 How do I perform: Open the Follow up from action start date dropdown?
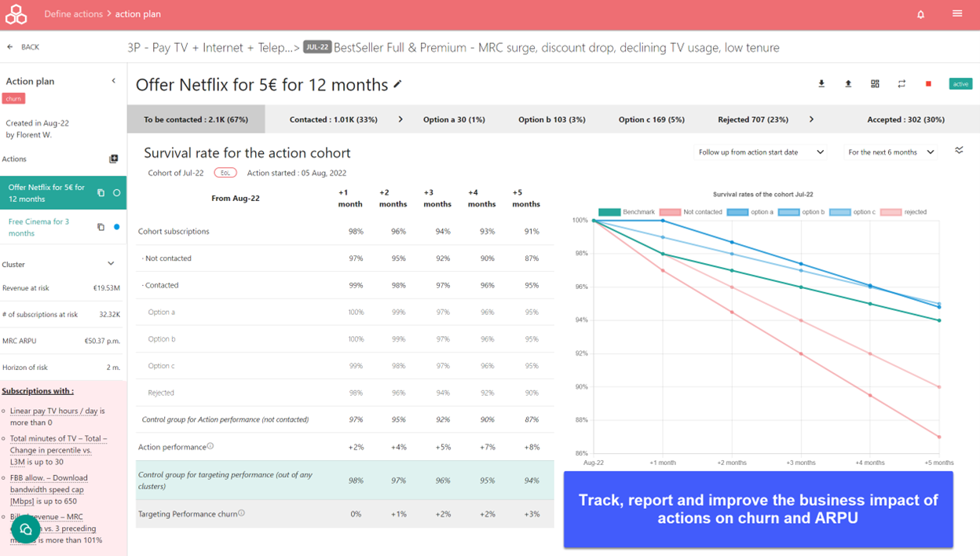[759, 151]
